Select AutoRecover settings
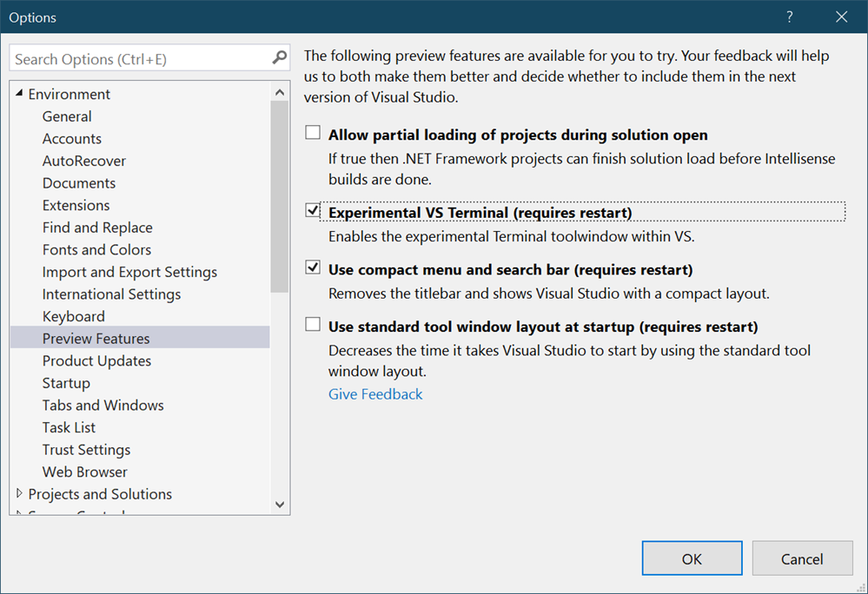The image size is (868, 594). click(84, 161)
